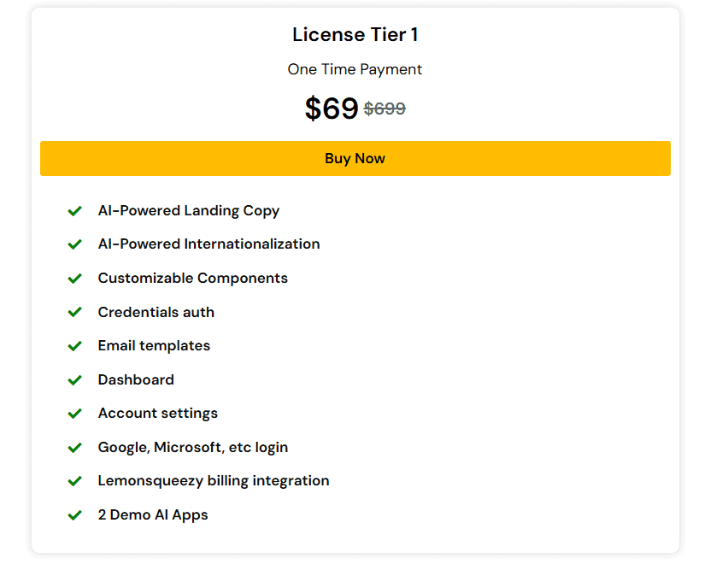This screenshot has width=728, height=564.
Task: Click checkmark beside Lemonsqueezy billing integration
Action: tap(75, 481)
